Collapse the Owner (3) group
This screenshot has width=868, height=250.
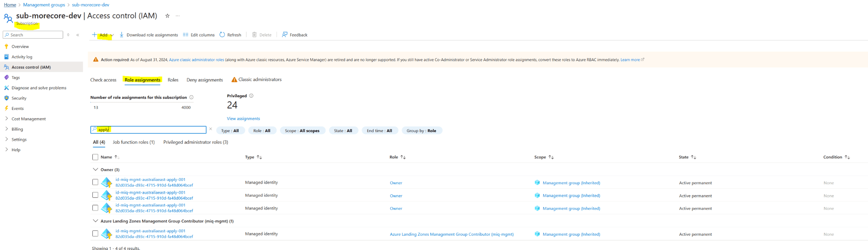95,169
